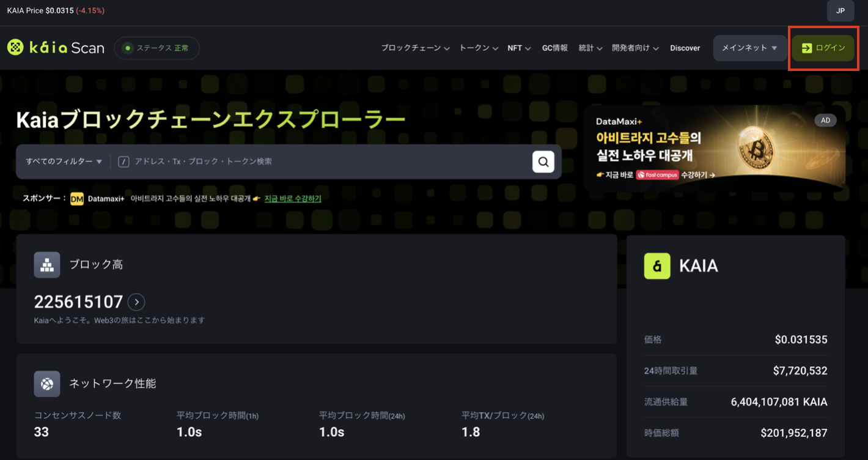The image size is (868, 460).
Task: Click the Kaiaブロックチェーンエクスプローラー heading
Action: pos(211,120)
